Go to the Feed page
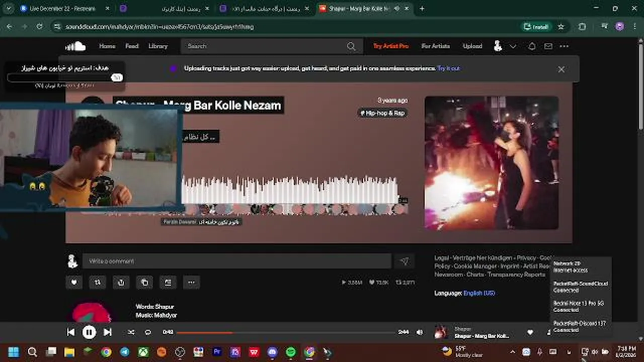This screenshot has height=362, width=644. [x=132, y=46]
